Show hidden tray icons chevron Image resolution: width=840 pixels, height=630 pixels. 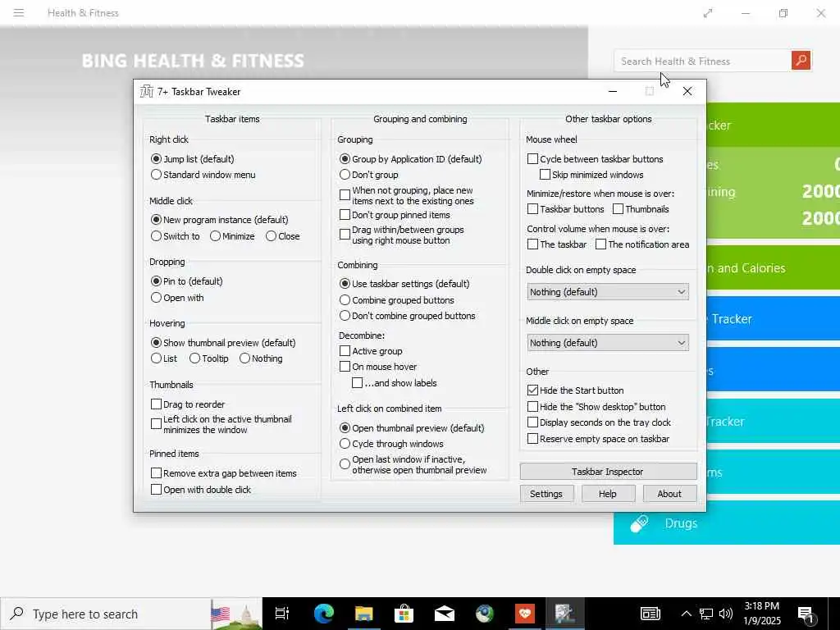pyautogui.click(x=687, y=614)
